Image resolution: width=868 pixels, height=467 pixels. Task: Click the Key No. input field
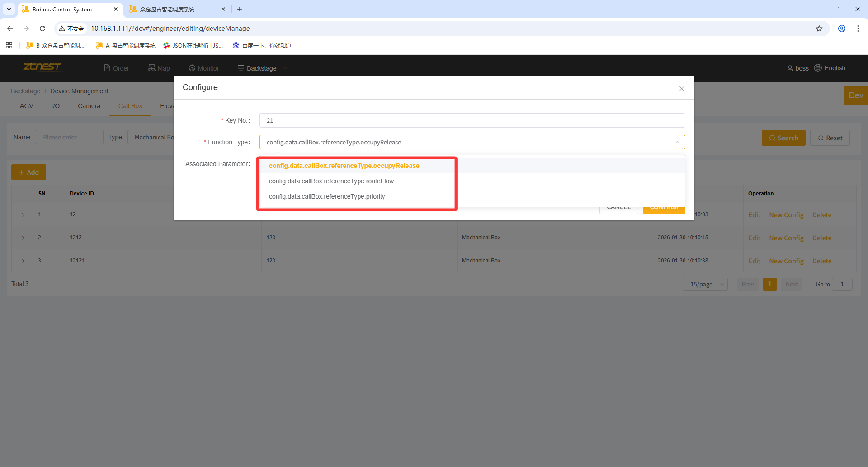472,120
